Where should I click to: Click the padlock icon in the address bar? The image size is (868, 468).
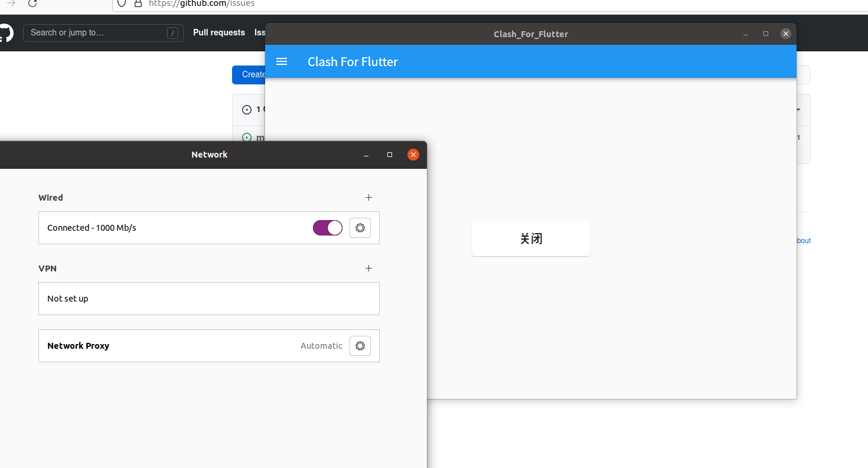(138, 4)
